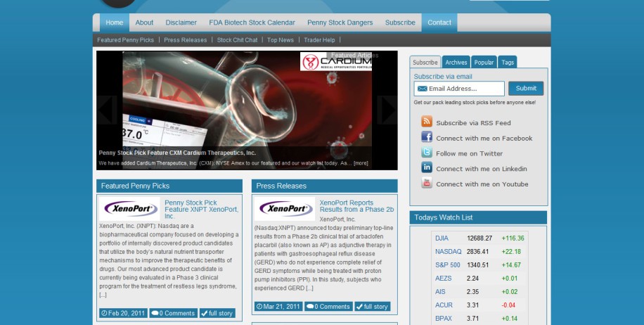This screenshot has height=325, width=644.
Task: Click the Featured Penny Picks section header
Action: point(169,186)
